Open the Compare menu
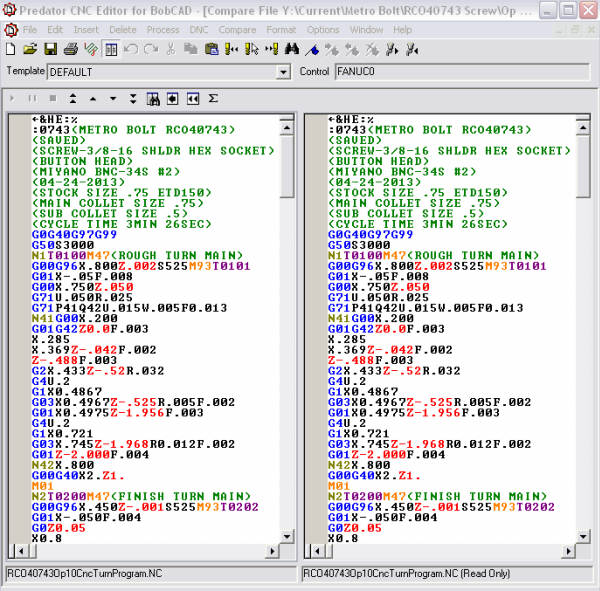Screen dimensions: 600x591 point(237,29)
